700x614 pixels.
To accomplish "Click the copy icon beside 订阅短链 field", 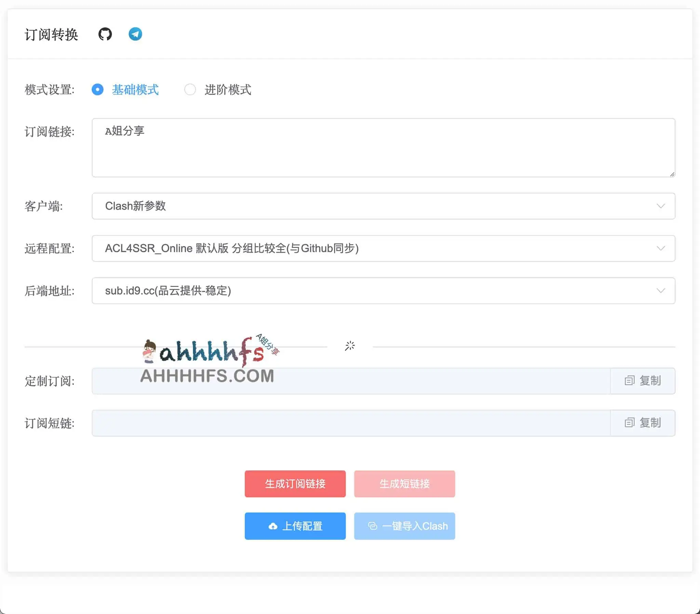I will coord(630,423).
